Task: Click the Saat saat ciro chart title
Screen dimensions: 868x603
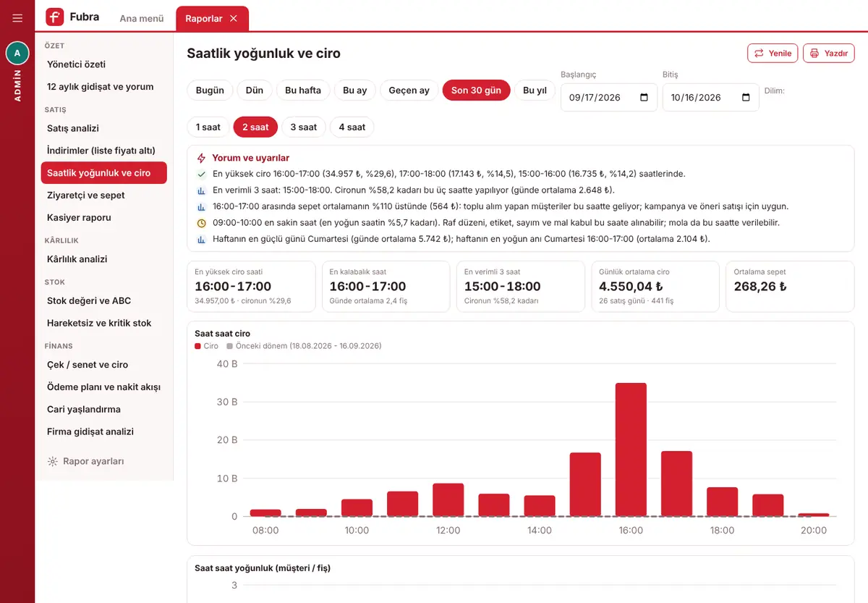Action: tap(223, 334)
